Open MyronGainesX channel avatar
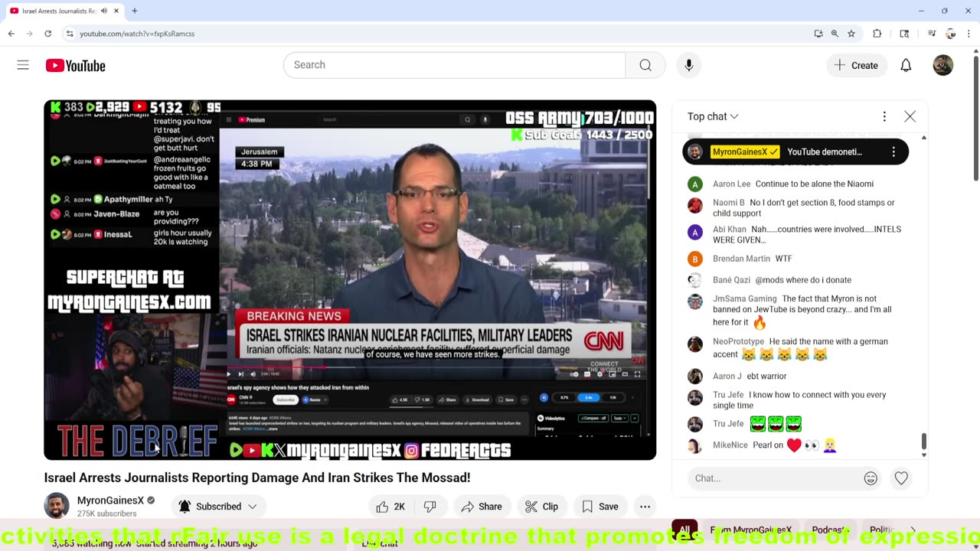Viewport: 980px width, 551px height. pos(57,506)
